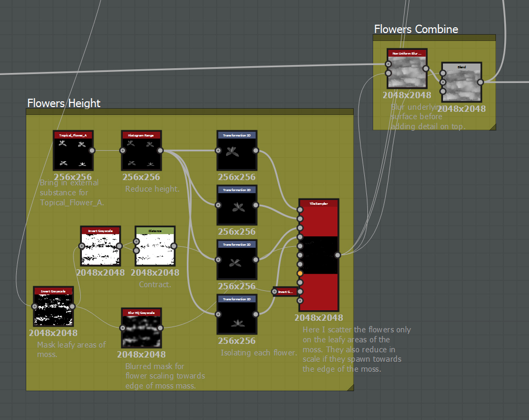Click the 'Contract.' comment text
Viewport: 529px width, 420px height.
pyautogui.click(x=155, y=284)
